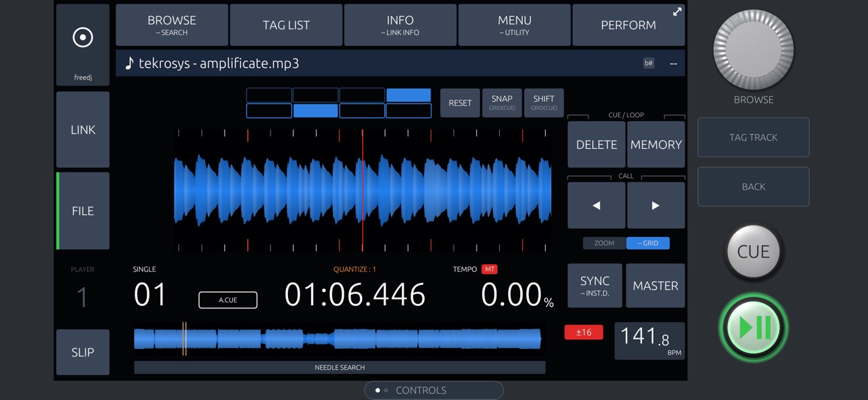Screen dimensions: 868x400
Task: Open the MENU – UTILITY tab
Action: (x=514, y=25)
